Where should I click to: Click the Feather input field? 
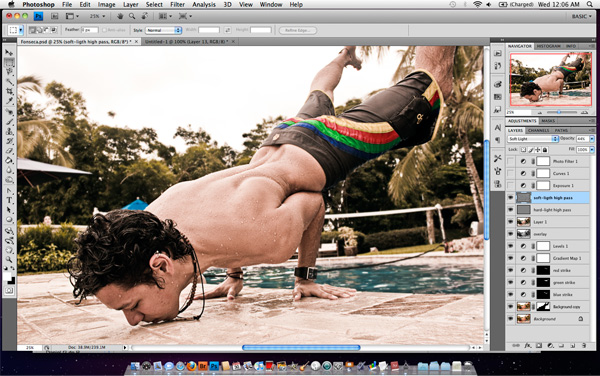point(89,30)
